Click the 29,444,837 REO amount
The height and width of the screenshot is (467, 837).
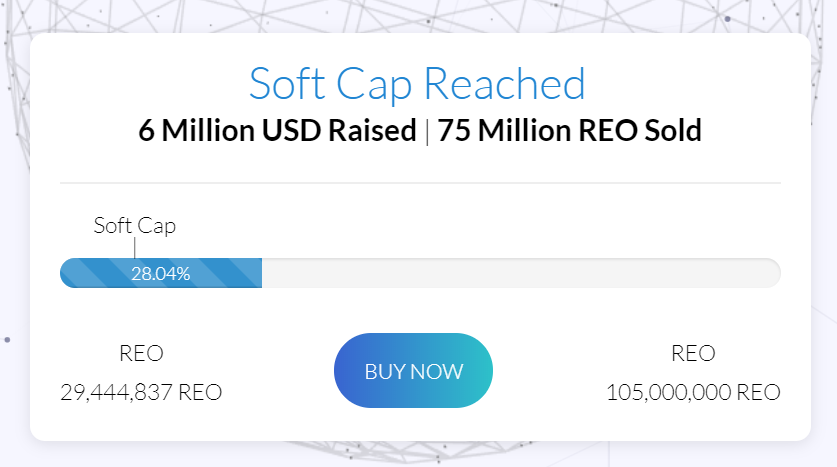click(x=141, y=392)
